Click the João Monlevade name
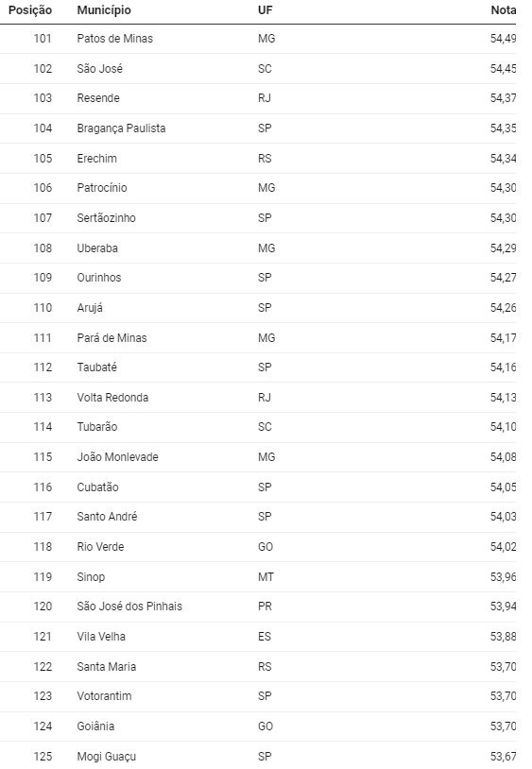The width and height of the screenshot is (532, 769). click(118, 457)
